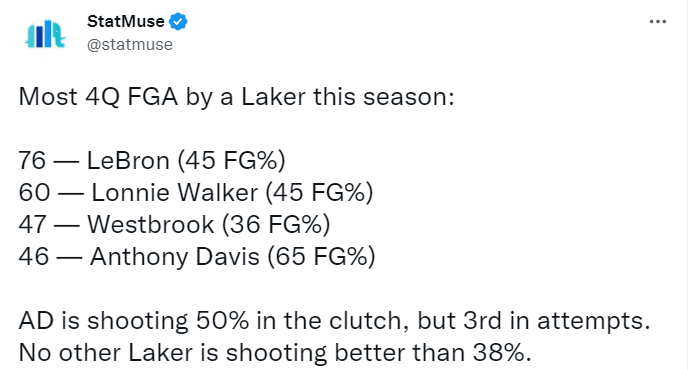Viewport: 689px width, 370px height.
Task: Click the blue verified checkmark badge
Action: [x=178, y=22]
